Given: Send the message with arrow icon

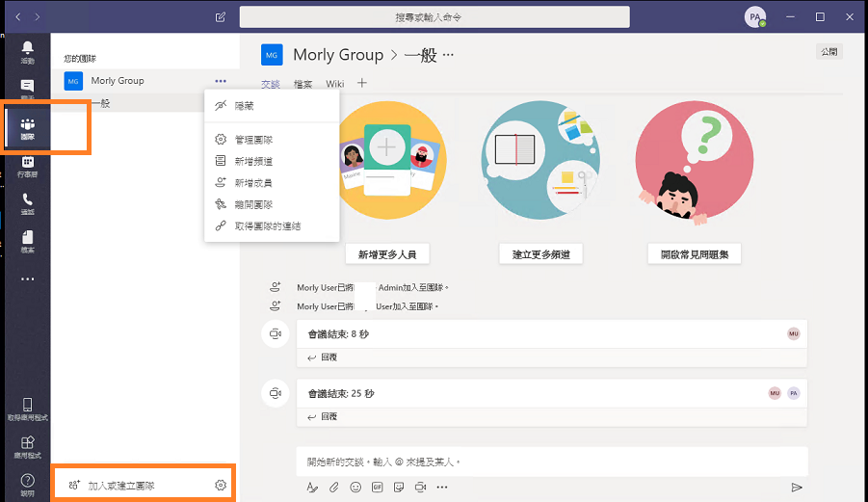Looking at the screenshot, I should click(x=797, y=487).
